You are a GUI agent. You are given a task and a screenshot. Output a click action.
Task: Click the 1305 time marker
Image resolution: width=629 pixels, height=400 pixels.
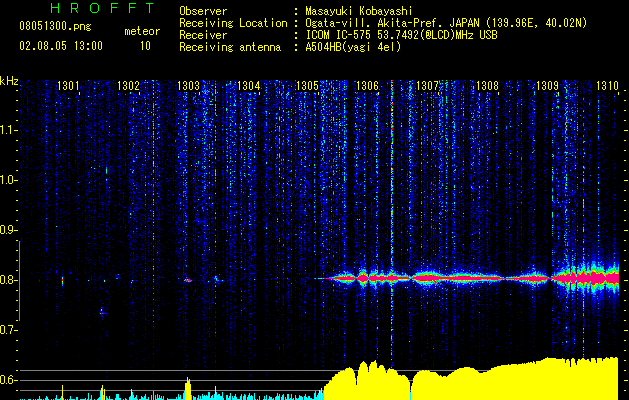(x=307, y=86)
